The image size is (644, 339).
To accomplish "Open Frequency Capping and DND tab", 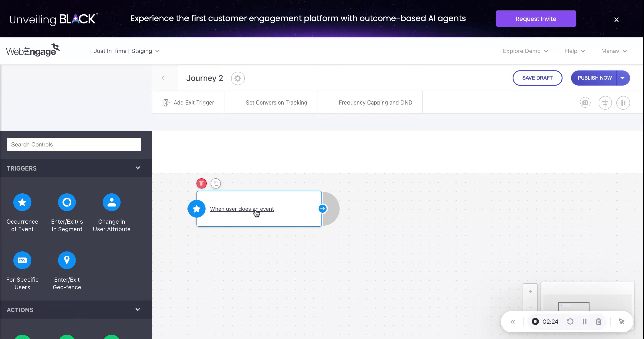I will (375, 103).
